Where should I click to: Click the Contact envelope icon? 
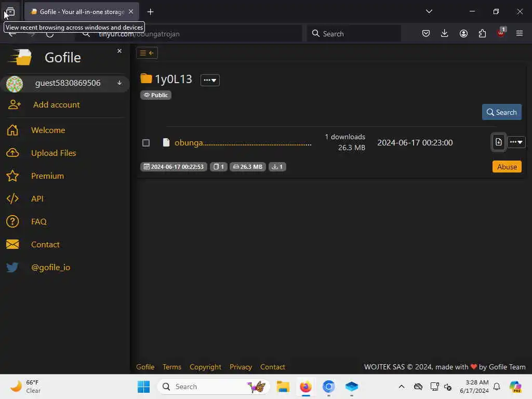(x=12, y=244)
